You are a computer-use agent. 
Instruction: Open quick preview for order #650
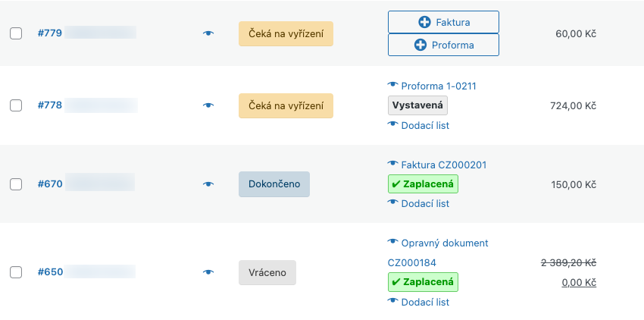(208, 272)
